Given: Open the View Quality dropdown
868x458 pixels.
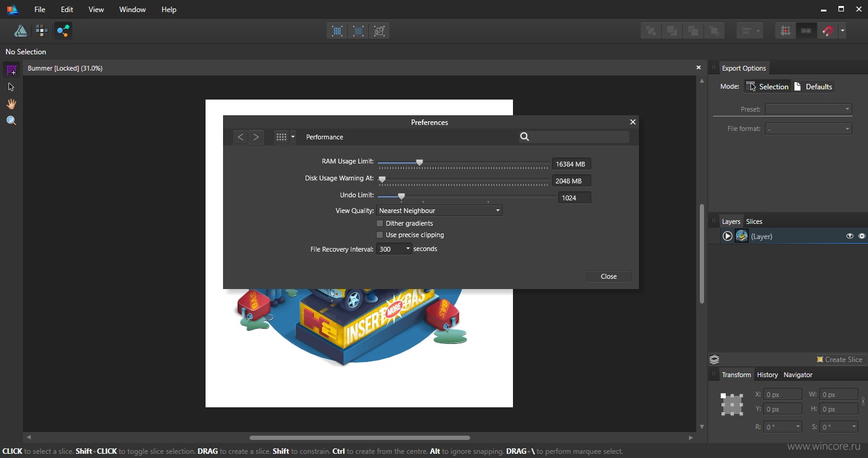Looking at the screenshot, I should click(439, 211).
